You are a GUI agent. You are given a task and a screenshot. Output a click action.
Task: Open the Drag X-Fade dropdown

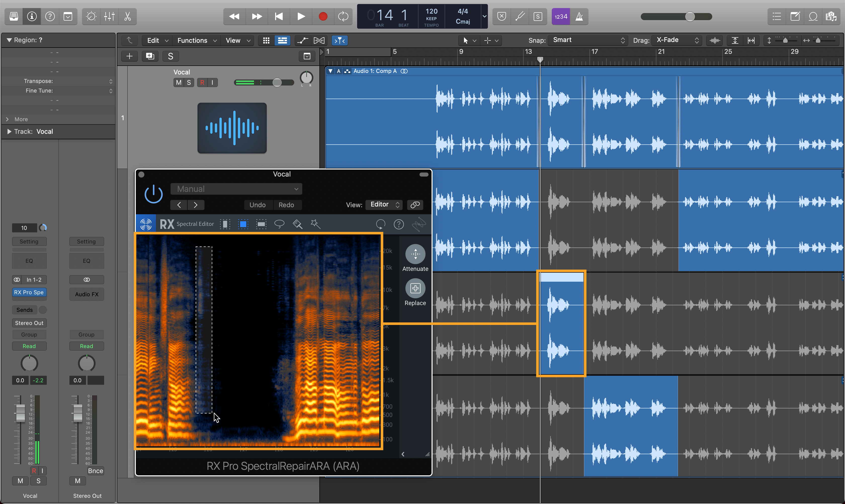[678, 40]
